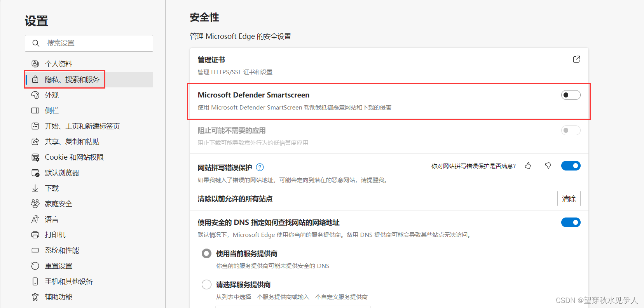Click the 系统和性能 laptop icon

(x=35, y=250)
